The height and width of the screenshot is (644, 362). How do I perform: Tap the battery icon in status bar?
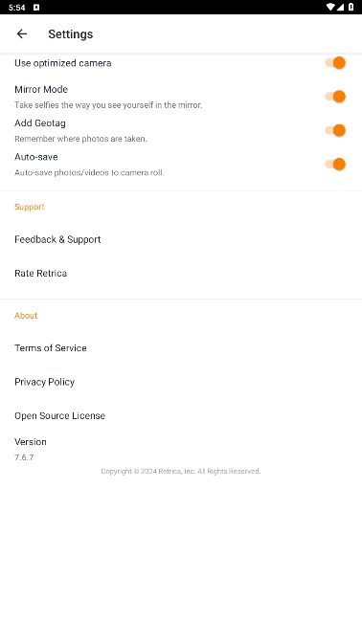pyautogui.click(x=351, y=7)
